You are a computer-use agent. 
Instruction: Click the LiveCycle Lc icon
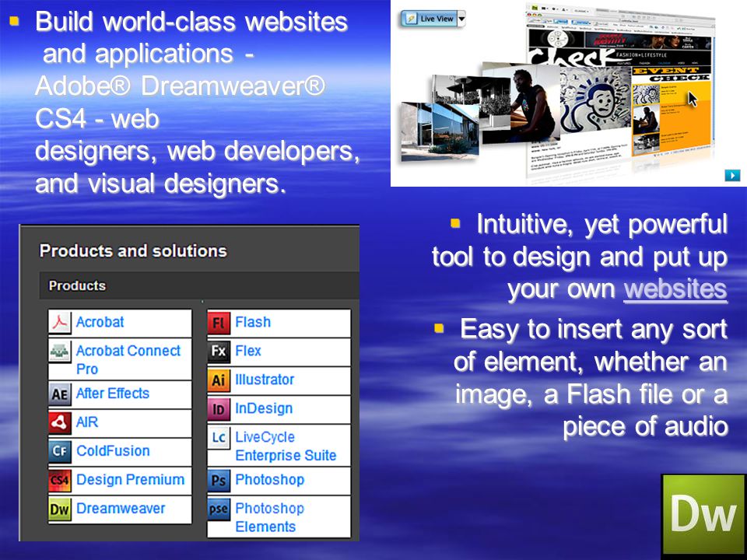tap(219, 438)
